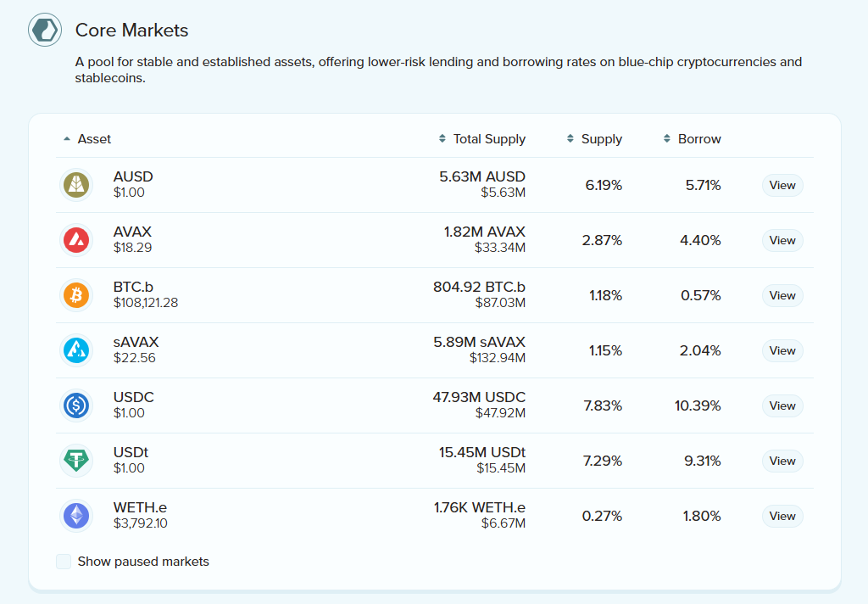Click the 2.04% sAVAX borrow rate
Viewport: 868px width, 604px height.
coord(700,350)
